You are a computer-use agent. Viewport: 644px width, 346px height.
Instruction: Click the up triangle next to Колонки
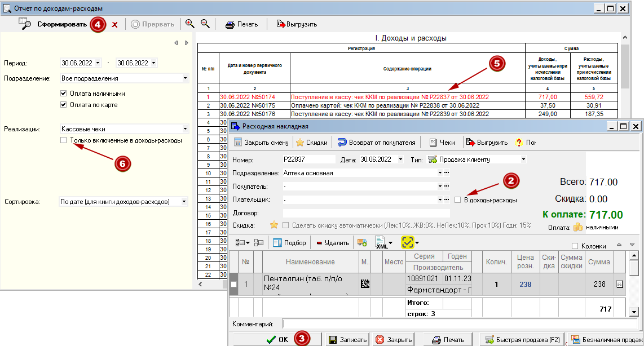[x=619, y=245]
